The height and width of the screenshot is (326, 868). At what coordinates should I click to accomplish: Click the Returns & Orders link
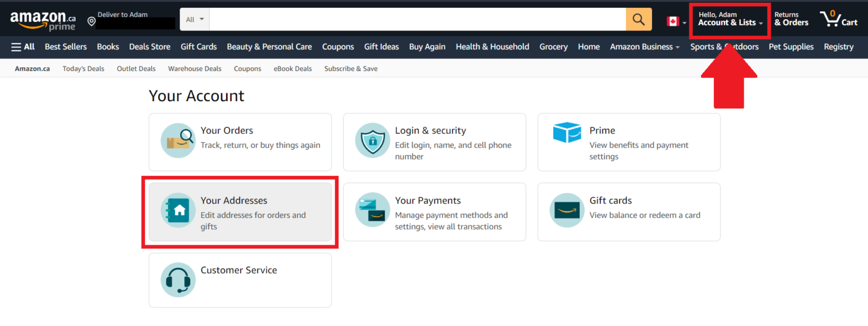791,18
